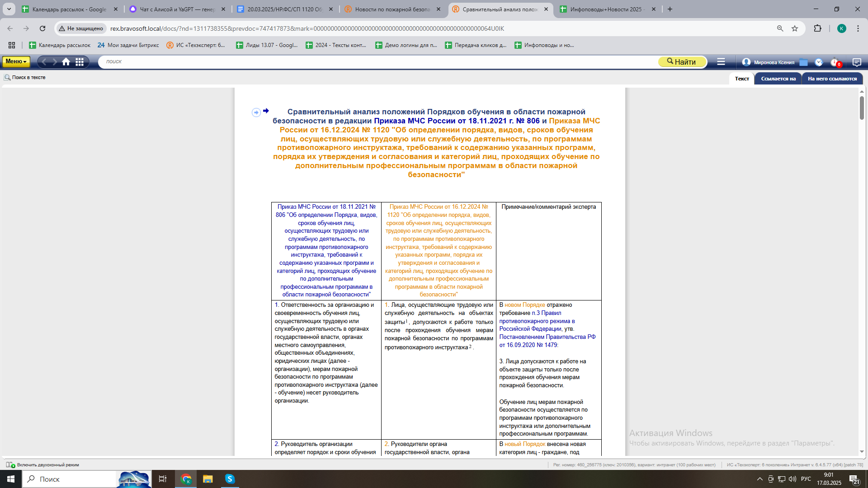868x488 pixels.
Task: Close the Сравнительный анализ browser tab
Action: pos(546,9)
